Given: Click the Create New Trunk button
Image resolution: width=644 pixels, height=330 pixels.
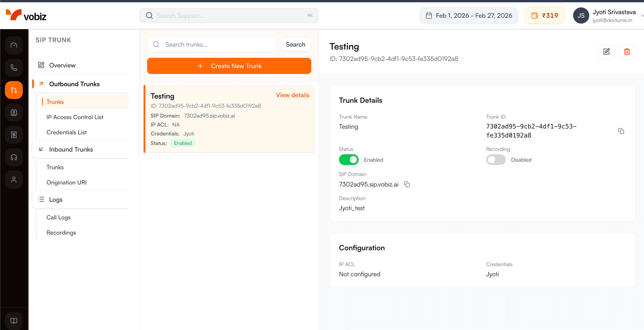Looking at the screenshot, I should [229, 66].
